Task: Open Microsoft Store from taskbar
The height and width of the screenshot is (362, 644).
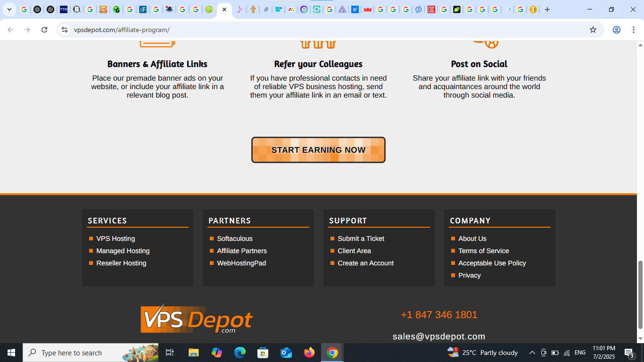Action: point(263,353)
